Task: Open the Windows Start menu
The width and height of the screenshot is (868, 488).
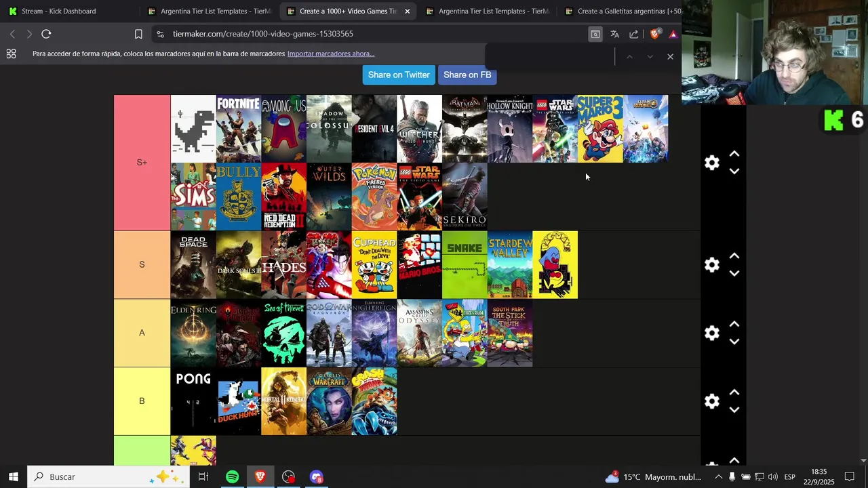Action: coord(13,477)
